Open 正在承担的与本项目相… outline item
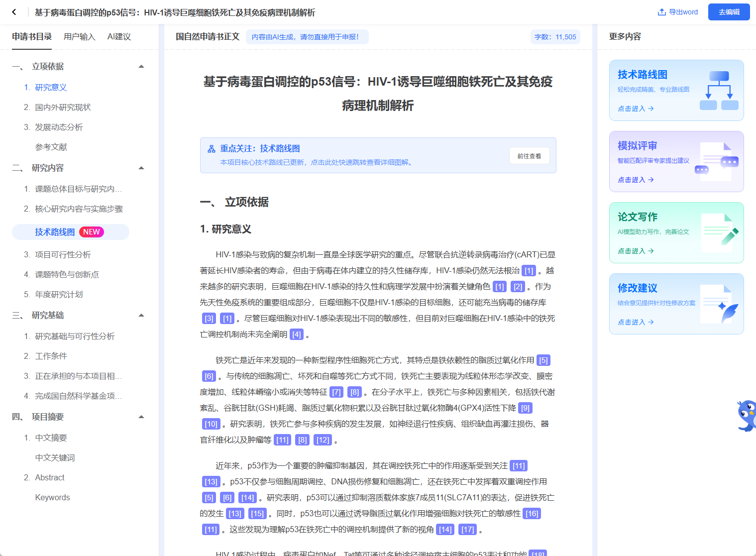This screenshot has width=756, height=556. [78, 376]
